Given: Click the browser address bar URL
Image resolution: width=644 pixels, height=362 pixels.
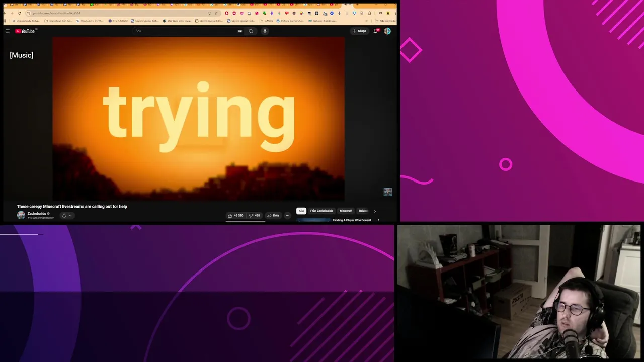Looking at the screenshot, I should click(x=56, y=13).
